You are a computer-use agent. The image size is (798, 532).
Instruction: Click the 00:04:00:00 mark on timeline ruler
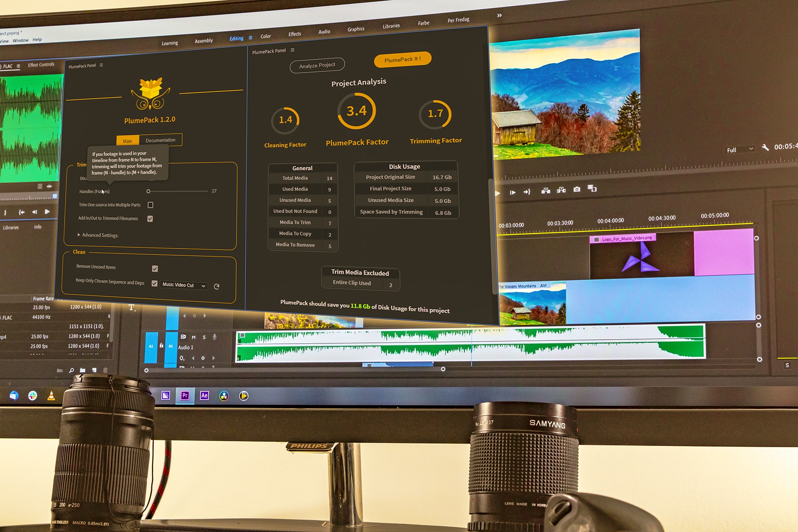[611, 221]
